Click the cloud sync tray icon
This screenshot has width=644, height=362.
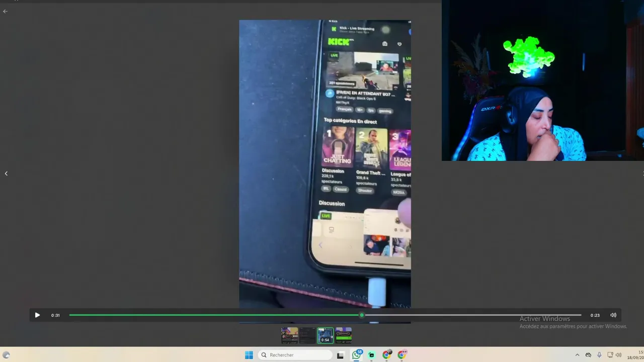click(x=588, y=355)
